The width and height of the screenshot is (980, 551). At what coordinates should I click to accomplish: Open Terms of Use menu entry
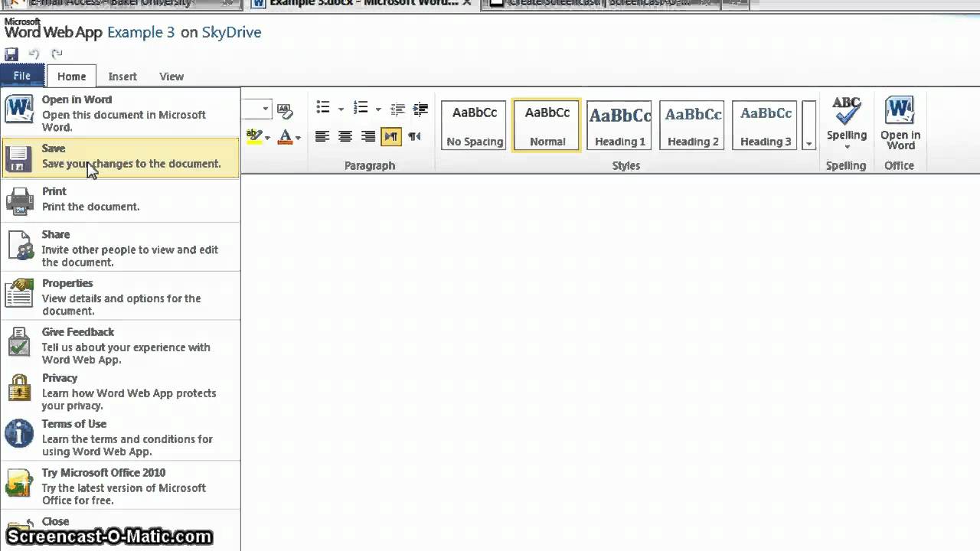(121, 437)
